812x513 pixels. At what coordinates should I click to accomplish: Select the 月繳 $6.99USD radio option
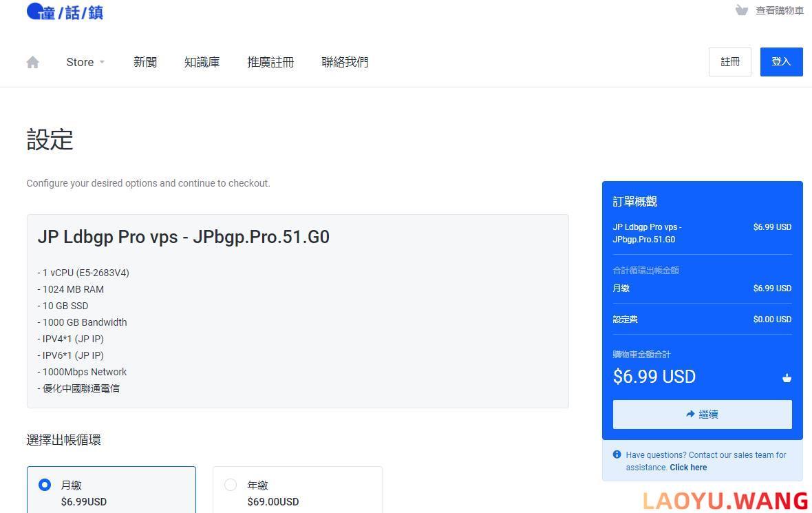45,485
